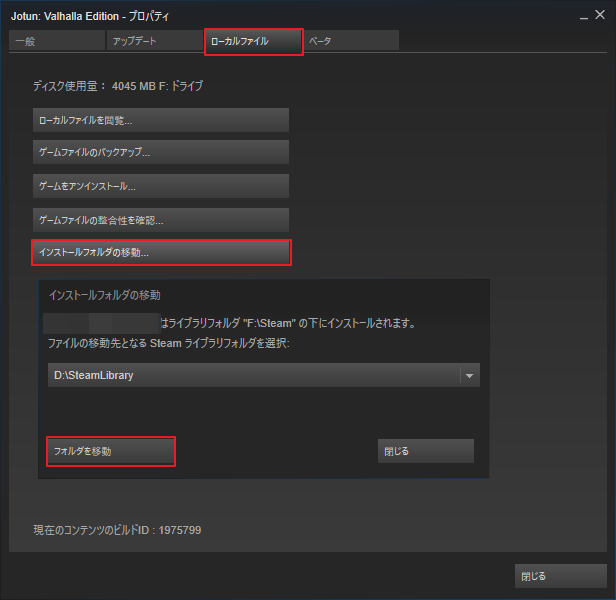Viewport: 616px width, 600px height.
Task: Close the move folder dialog with 閉じる
Action: 425,451
